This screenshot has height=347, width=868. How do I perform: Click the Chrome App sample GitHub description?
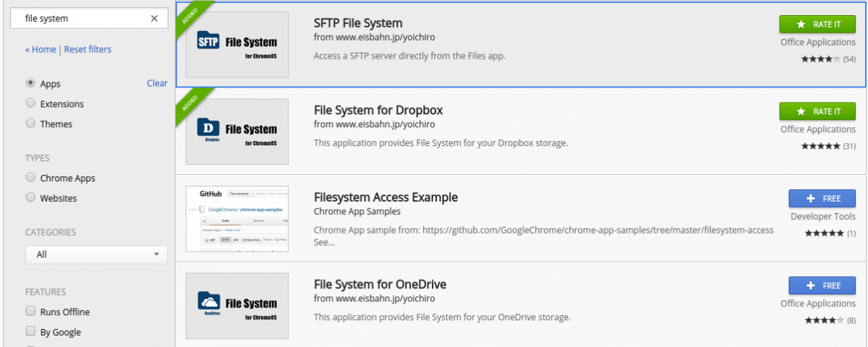click(544, 236)
